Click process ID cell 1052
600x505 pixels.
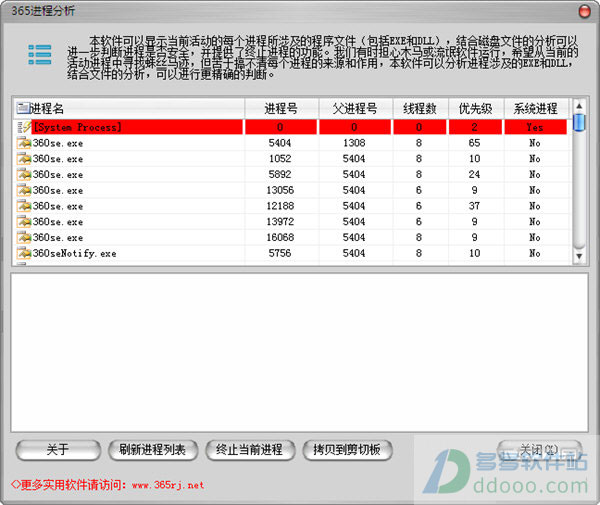280,159
